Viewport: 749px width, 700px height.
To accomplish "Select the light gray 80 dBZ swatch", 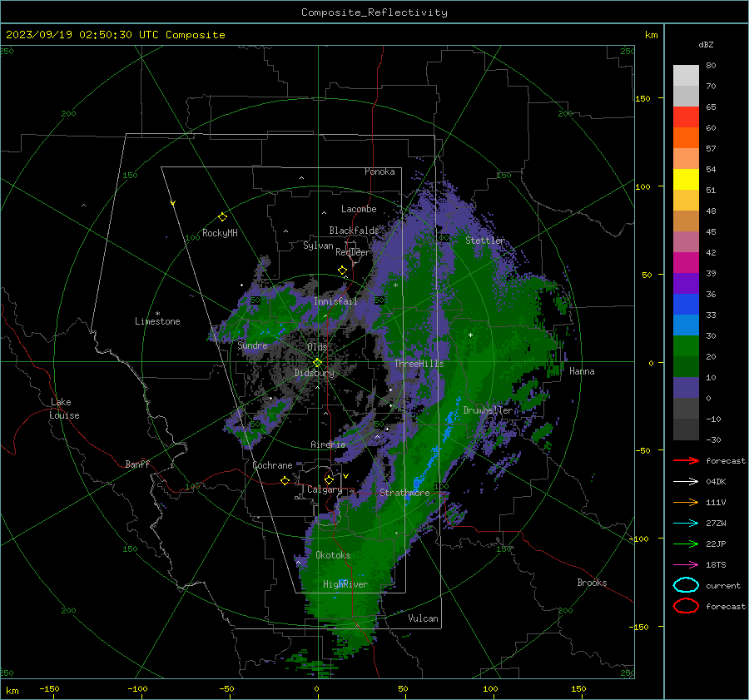I will pyautogui.click(x=686, y=75).
